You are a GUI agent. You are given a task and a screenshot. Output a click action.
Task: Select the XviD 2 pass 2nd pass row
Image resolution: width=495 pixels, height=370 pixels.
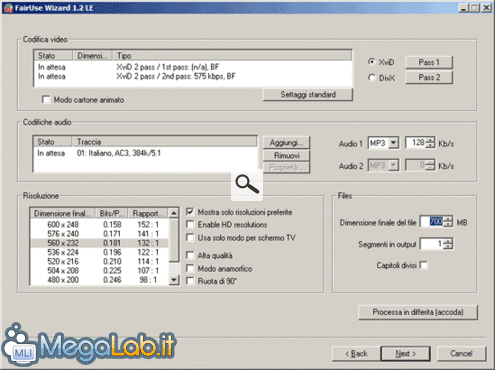point(193,76)
